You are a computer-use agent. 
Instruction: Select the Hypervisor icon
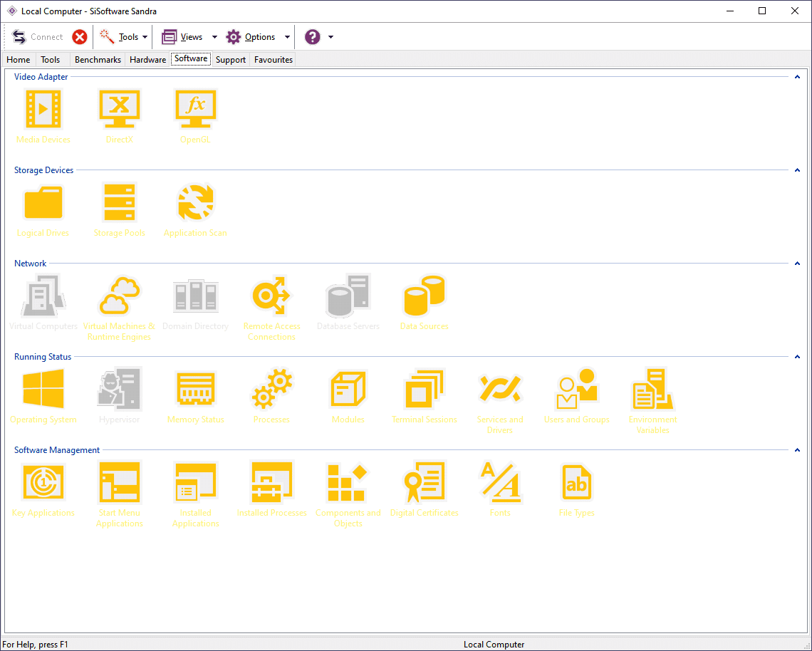tap(119, 388)
